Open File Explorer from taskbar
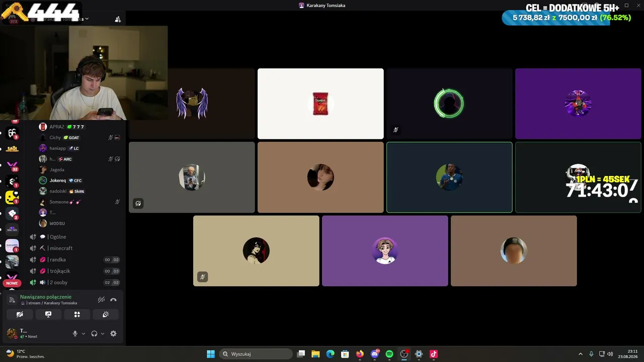 click(x=315, y=354)
